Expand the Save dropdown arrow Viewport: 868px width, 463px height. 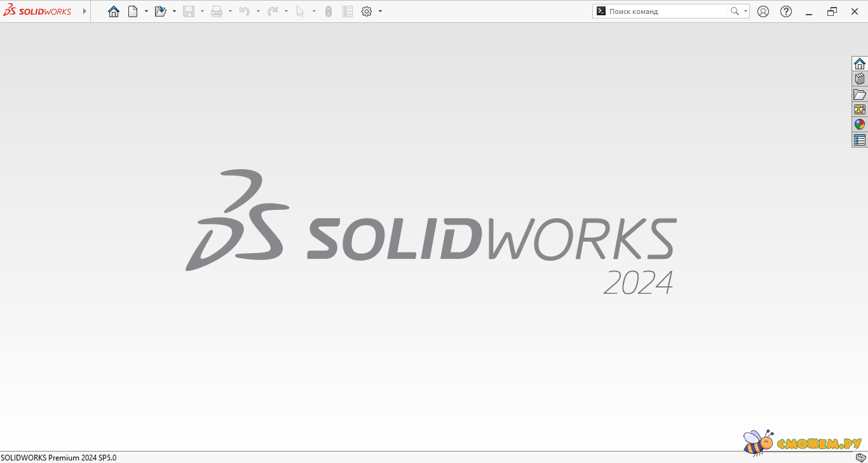click(202, 11)
